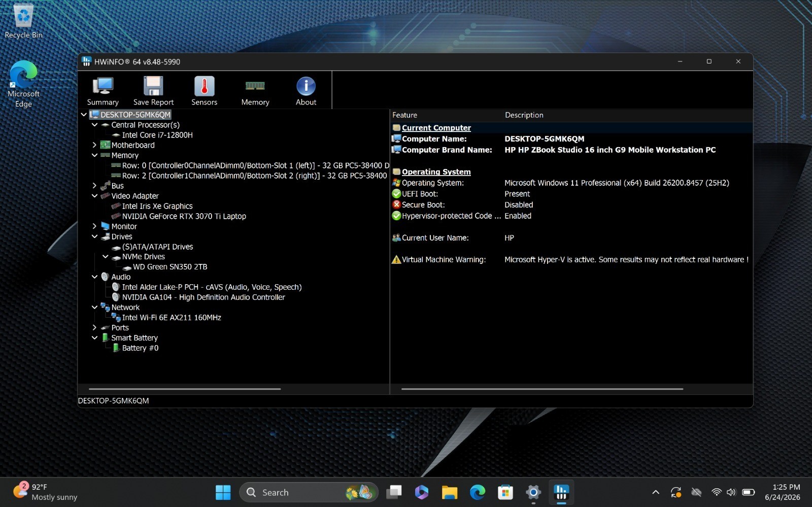
Task: Collapse the NVMe Drives node
Action: [x=105, y=257]
